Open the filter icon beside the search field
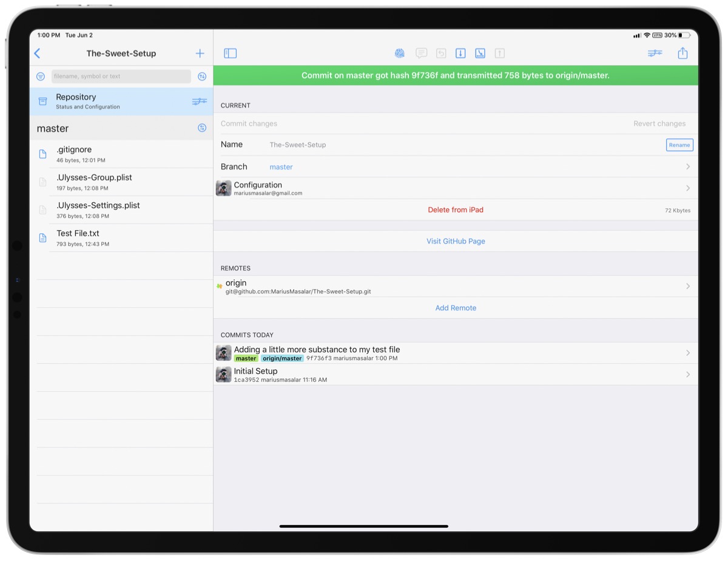This screenshot has width=728, height=561. [x=41, y=76]
